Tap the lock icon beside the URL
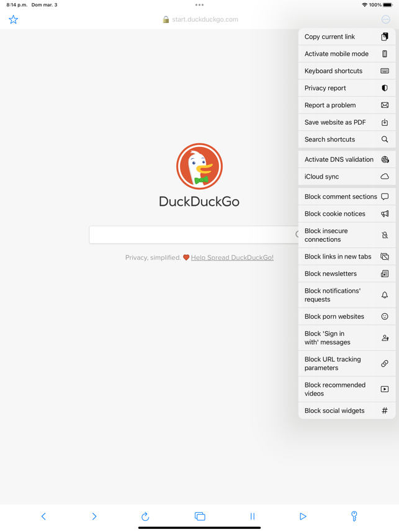The height and width of the screenshot is (532, 399). point(166,19)
